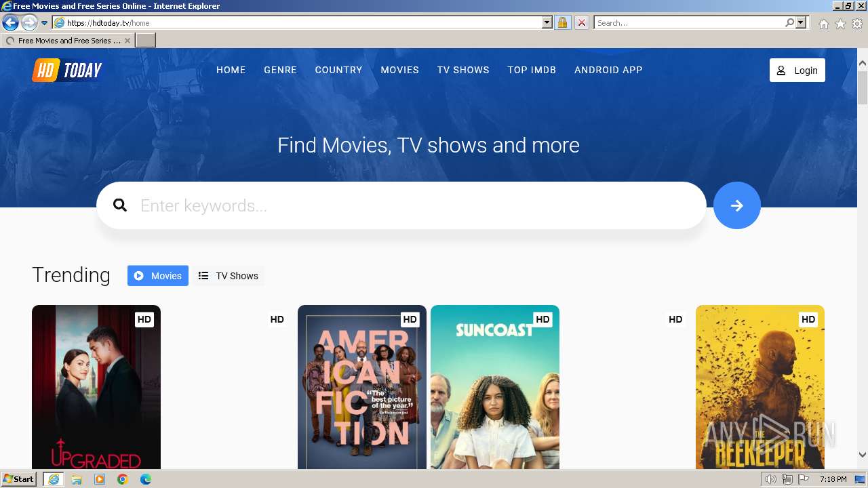The height and width of the screenshot is (488, 868).
Task: Submit search with the blue arrow button
Action: click(737, 205)
